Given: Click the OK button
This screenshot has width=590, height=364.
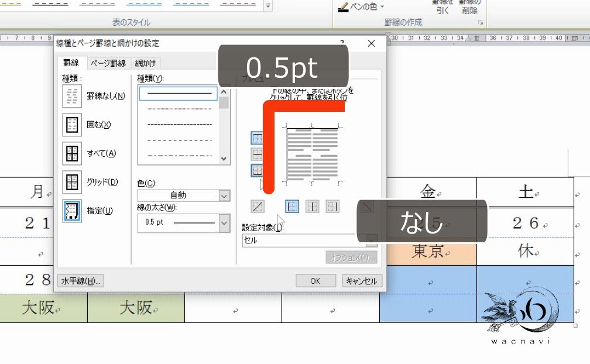Looking at the screenshot, I should tap(315, 280).
